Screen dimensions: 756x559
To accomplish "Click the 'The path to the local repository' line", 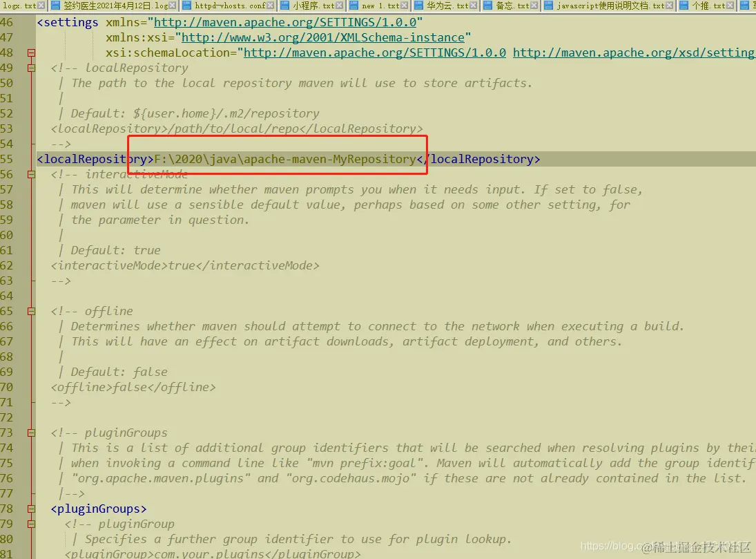I will 302,84.
